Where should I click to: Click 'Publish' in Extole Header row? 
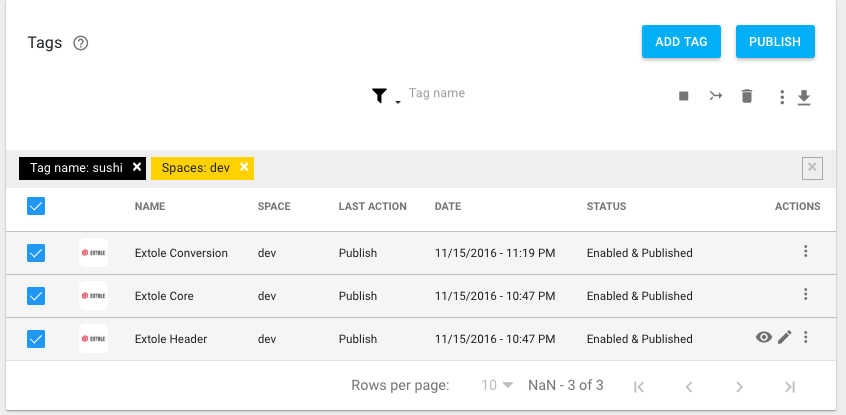pos(358,339)
